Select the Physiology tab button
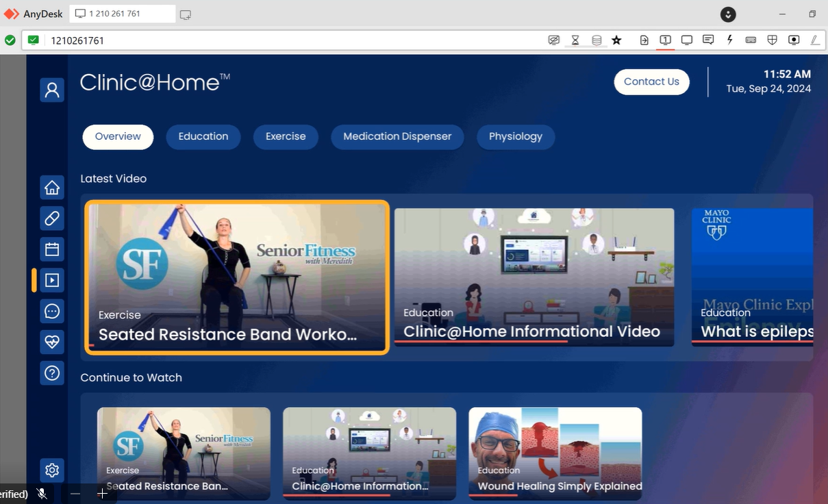This screenshot has height=504, width=828. (x=515, y=136)
